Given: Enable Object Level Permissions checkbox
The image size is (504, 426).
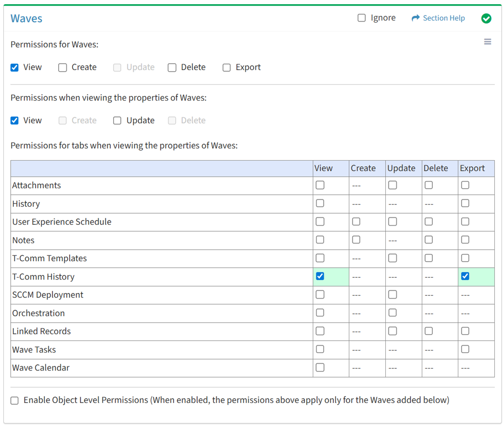Looking at the screenshot, I should point(15,401).
